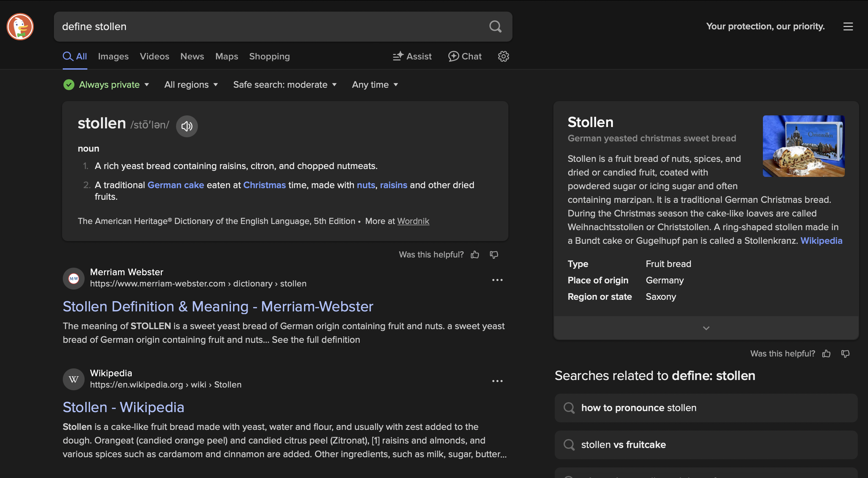868x478 pixels.
Task: Open more options for Wikipedia result
Action: [x=497, y=381]
